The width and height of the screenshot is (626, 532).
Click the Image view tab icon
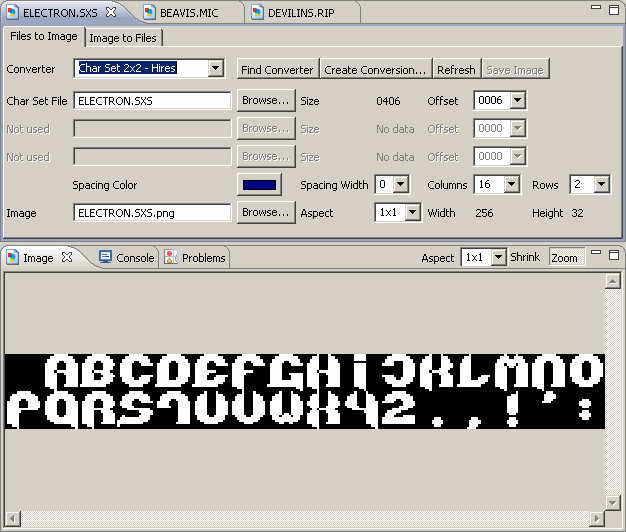[12, 257]
